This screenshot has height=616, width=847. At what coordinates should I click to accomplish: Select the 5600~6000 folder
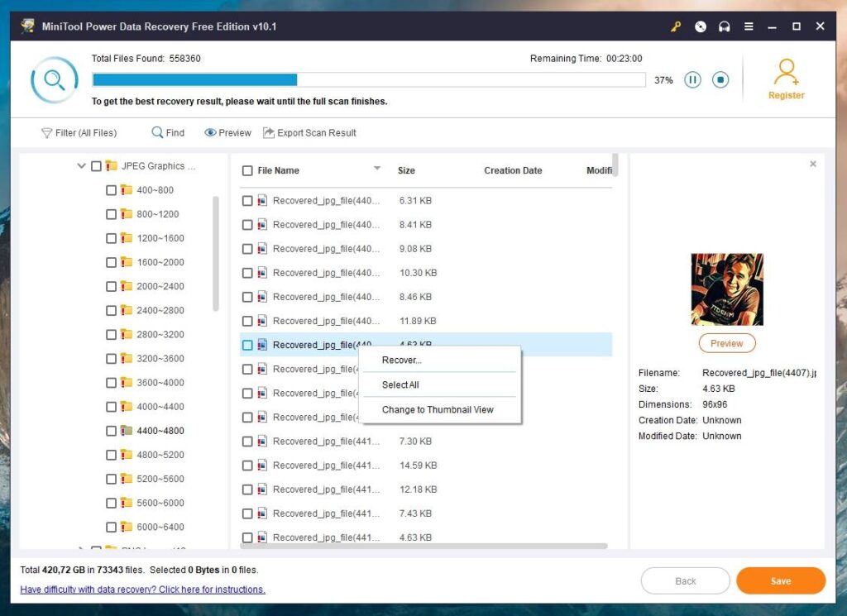pos(160,504)
